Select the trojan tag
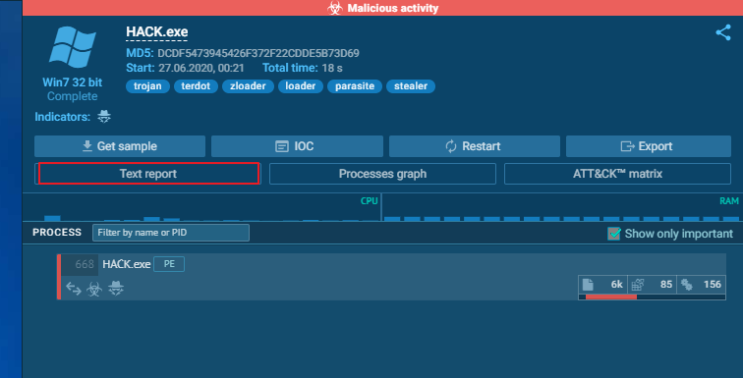The height and width of the screenshot is (378, 743). pyautogui.click(x=148, y=86)
